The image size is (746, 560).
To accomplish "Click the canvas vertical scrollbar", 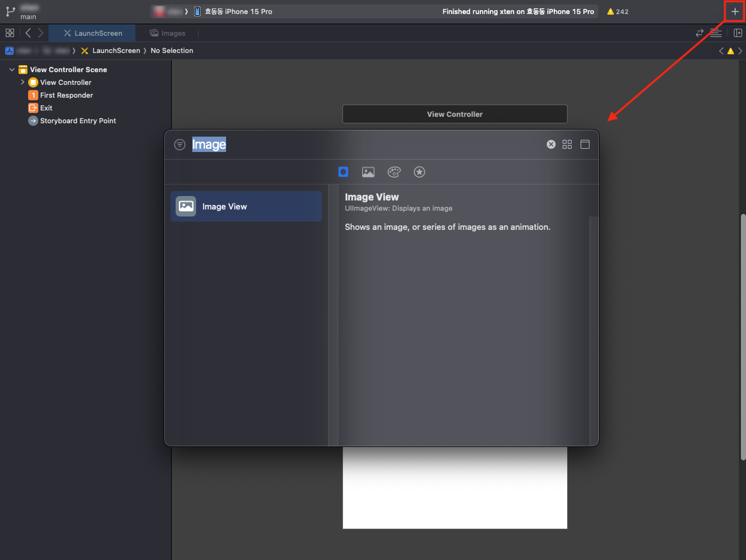I will pos(743,337).
